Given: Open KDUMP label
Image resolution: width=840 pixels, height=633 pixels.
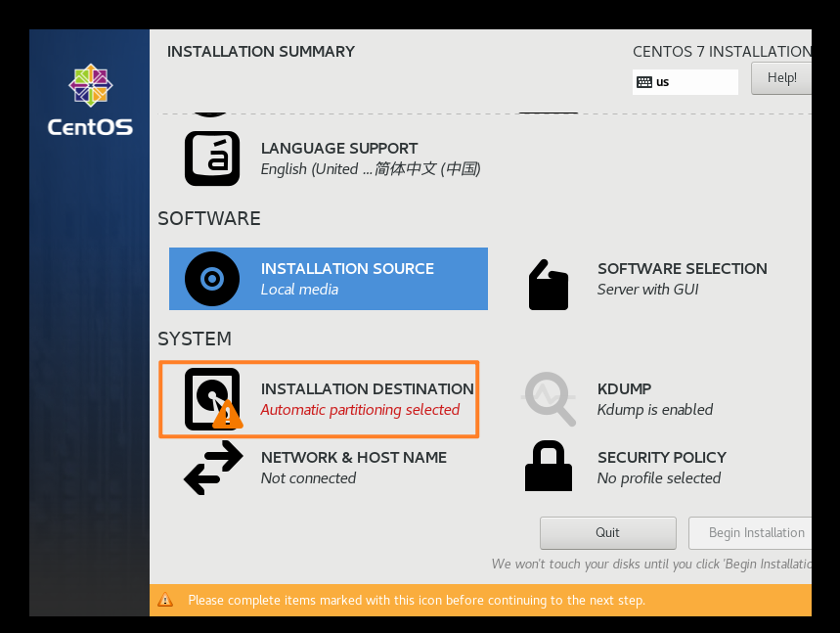Looking at the screenshot, I should 624,388.
